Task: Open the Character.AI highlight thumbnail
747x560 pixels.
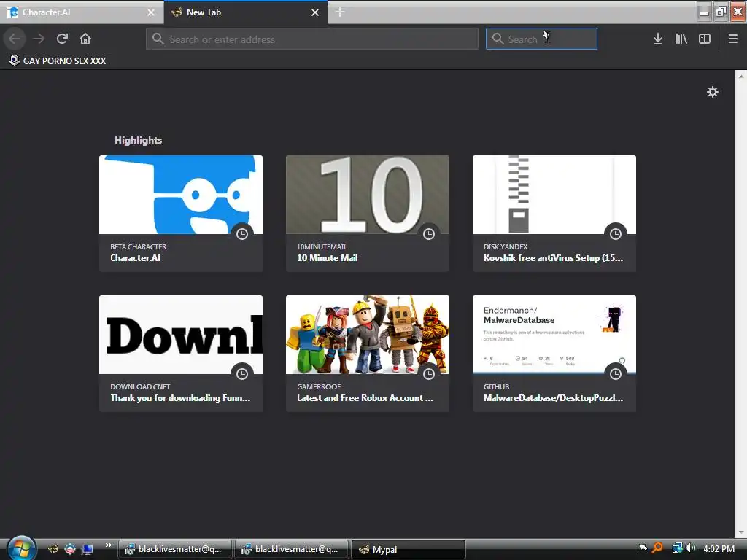Action: (181, 194)
